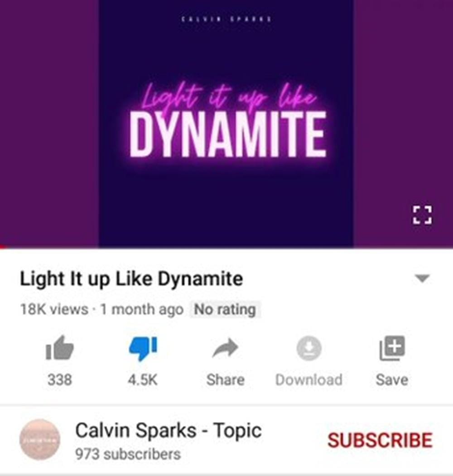
Task: Open Calvin Sparks - Topic channel name
Action: point(169,431)
